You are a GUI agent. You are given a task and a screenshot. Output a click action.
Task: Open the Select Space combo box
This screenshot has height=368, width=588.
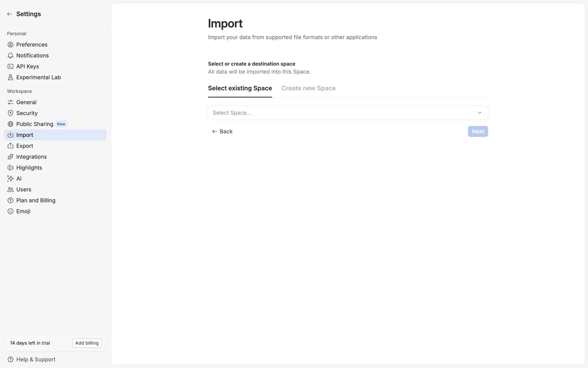(343, 113)
